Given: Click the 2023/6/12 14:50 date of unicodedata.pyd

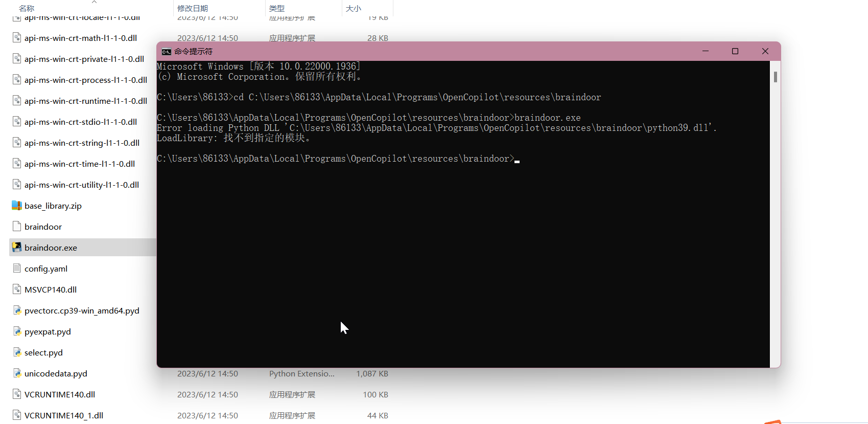Looking at the screenshot, I should click(x=207, y=374).
